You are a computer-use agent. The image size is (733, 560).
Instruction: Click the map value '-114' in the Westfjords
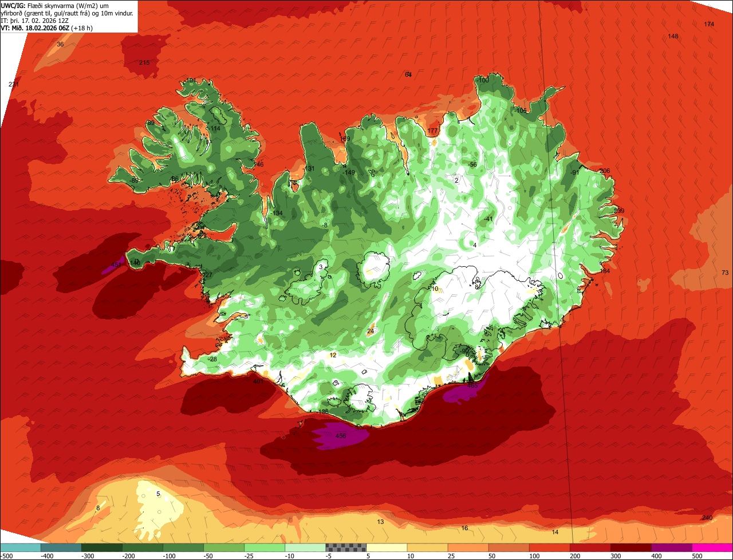coord(214,128)
